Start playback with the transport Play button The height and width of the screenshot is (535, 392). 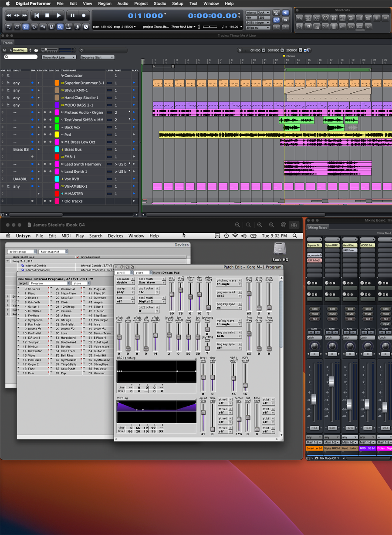59,16
